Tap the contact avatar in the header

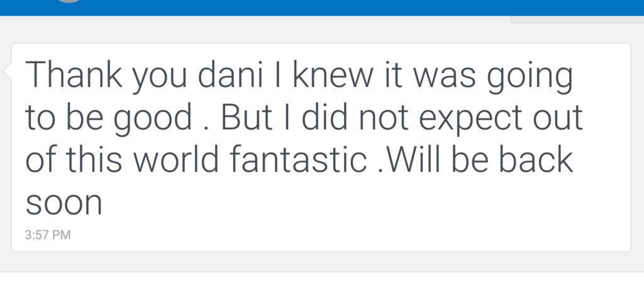[x=68, y=1]
